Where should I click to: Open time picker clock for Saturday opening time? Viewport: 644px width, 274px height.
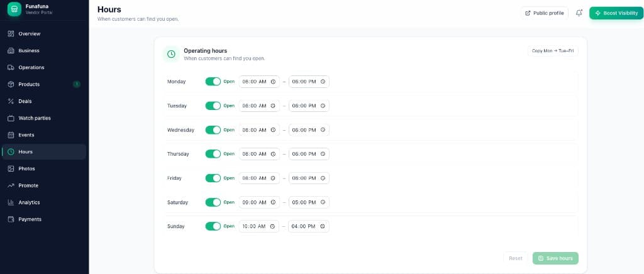pyautogui.click(x=273, y=202)
